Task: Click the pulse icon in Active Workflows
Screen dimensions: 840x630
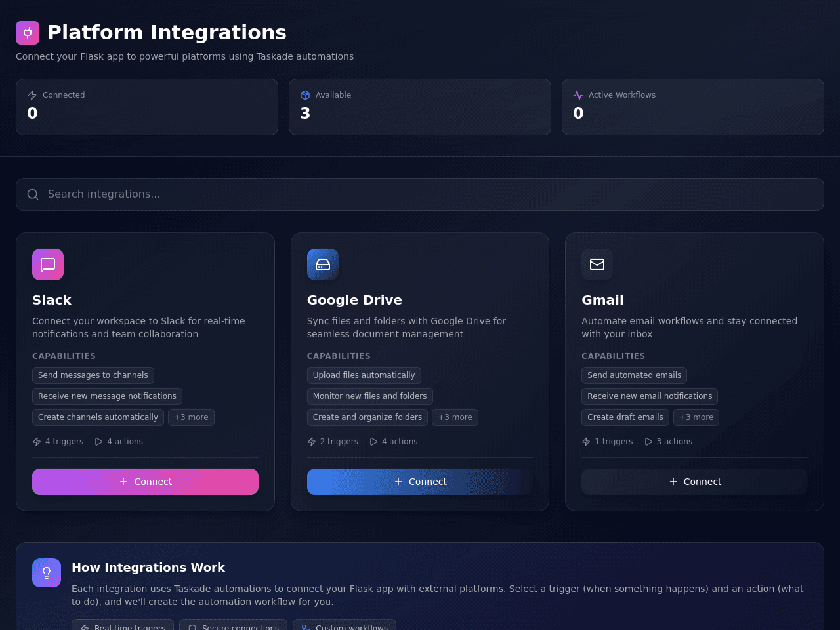Action: click(578, 95)
